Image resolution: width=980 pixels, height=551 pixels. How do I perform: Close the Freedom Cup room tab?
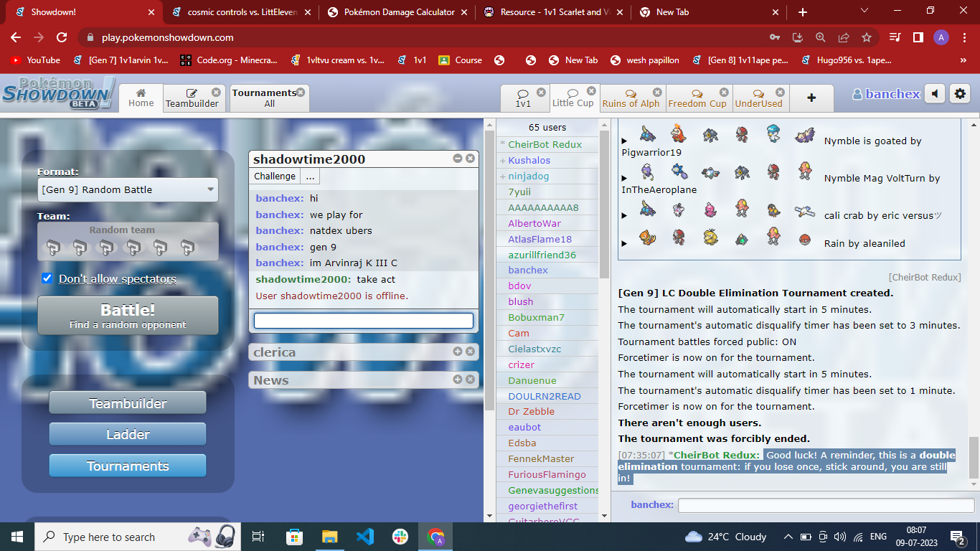(x=724, y=93)
